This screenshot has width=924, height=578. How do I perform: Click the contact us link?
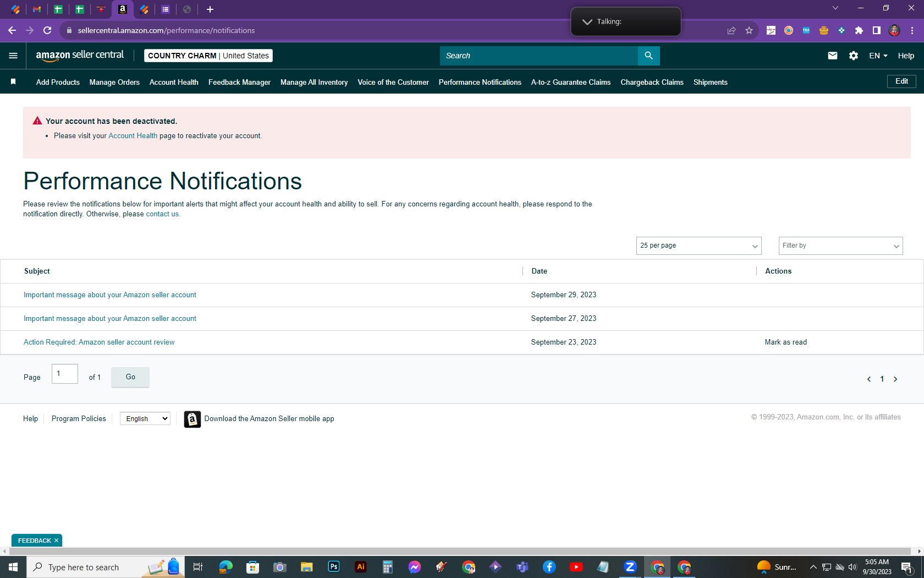(162, 214)
